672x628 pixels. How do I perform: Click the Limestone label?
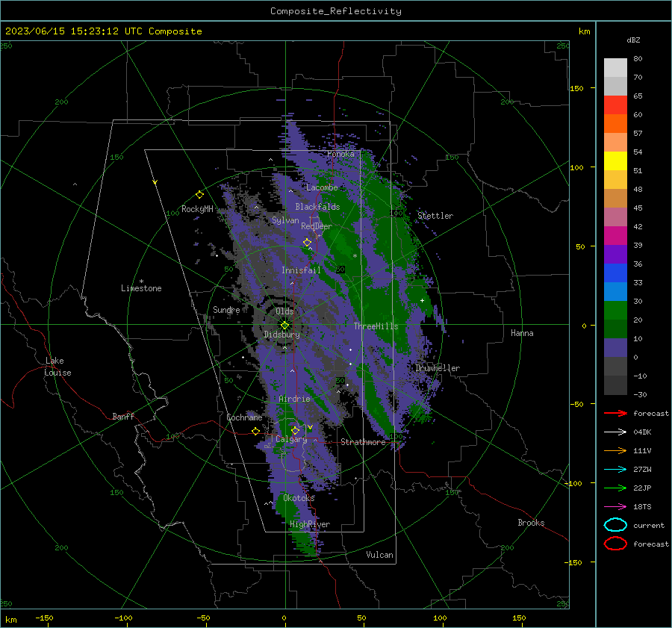(x=141, y=288)
